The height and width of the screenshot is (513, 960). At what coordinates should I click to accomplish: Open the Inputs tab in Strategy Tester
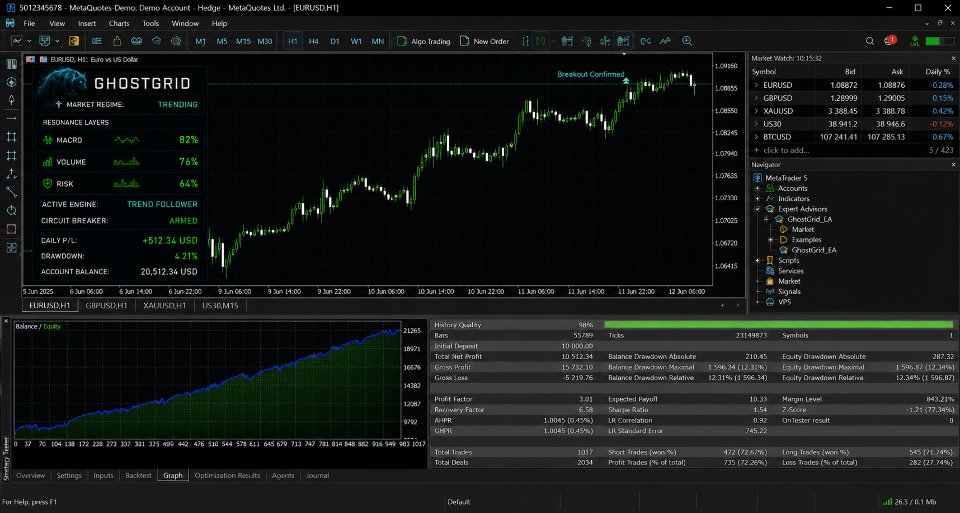coord(103,475)
